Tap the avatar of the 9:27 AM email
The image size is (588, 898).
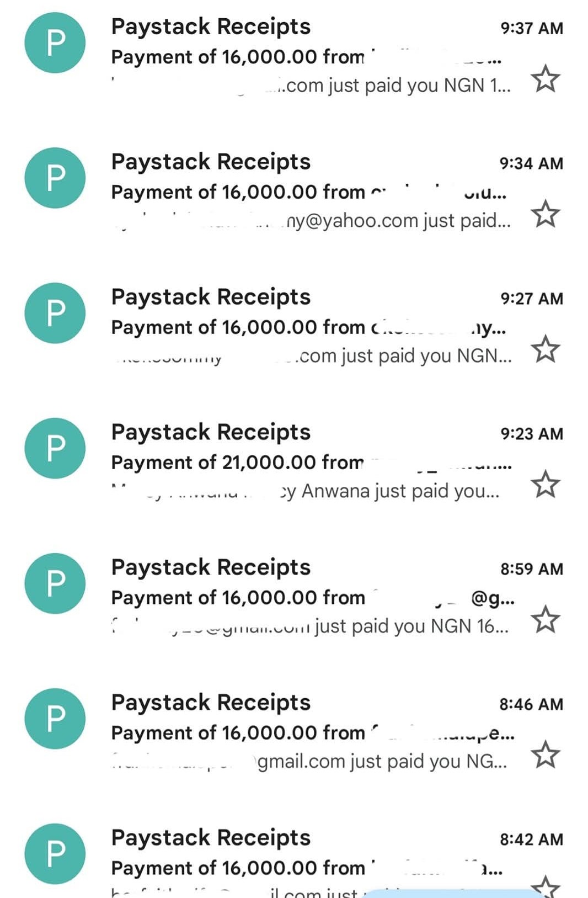click(55, 313)
